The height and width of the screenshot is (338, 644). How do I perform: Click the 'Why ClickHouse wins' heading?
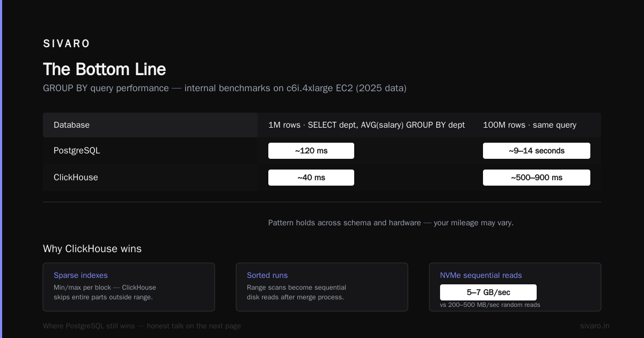[92, 249]
